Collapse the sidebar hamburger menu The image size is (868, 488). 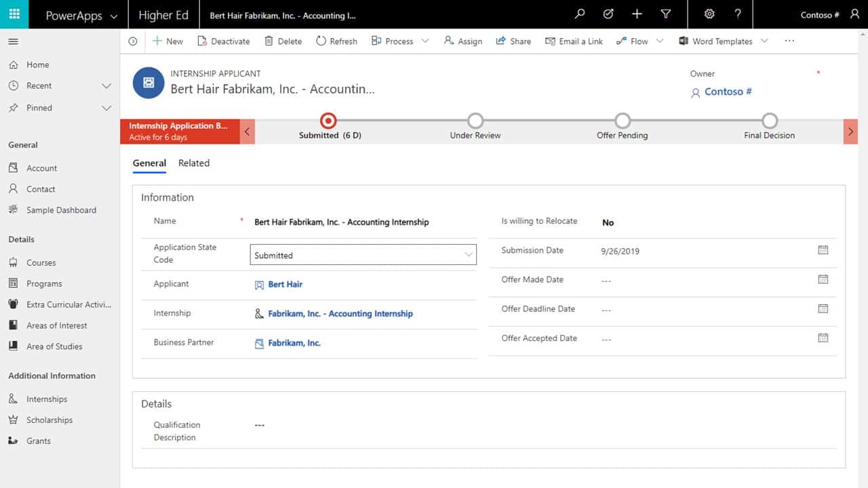pyautogui.click(x=13, y=42)
